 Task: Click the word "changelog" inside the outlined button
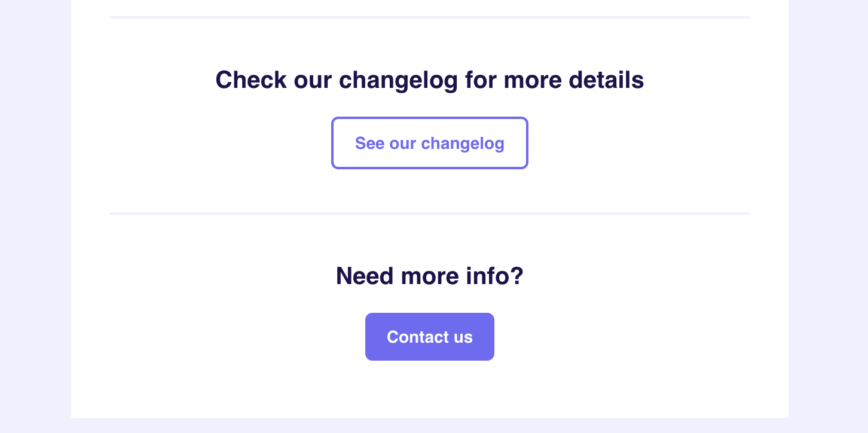463,144
